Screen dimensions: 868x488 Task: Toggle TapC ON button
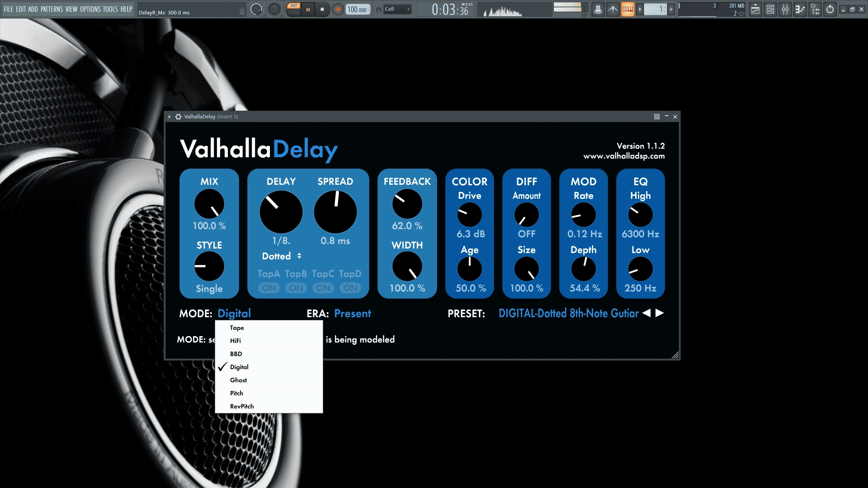[323, 288]
